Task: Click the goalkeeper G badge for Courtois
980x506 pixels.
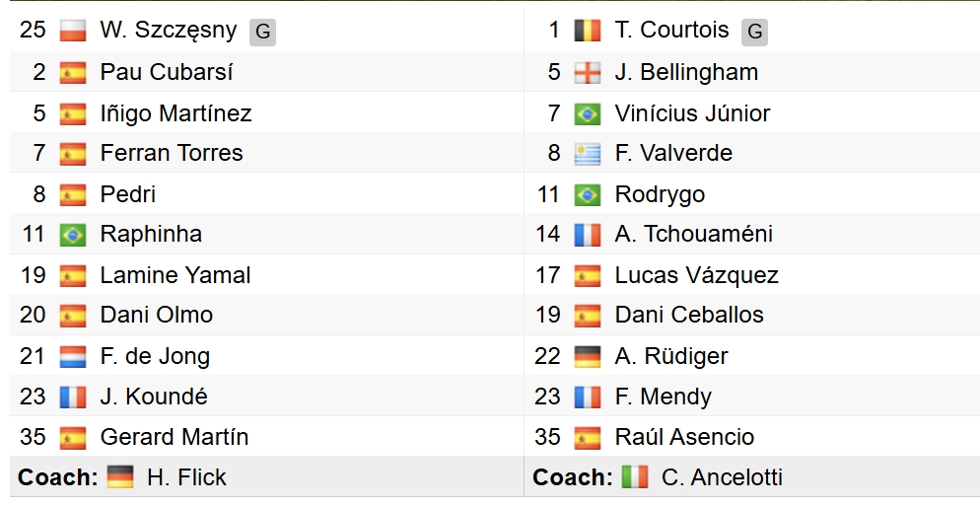Action: click(x=754, y=32)
